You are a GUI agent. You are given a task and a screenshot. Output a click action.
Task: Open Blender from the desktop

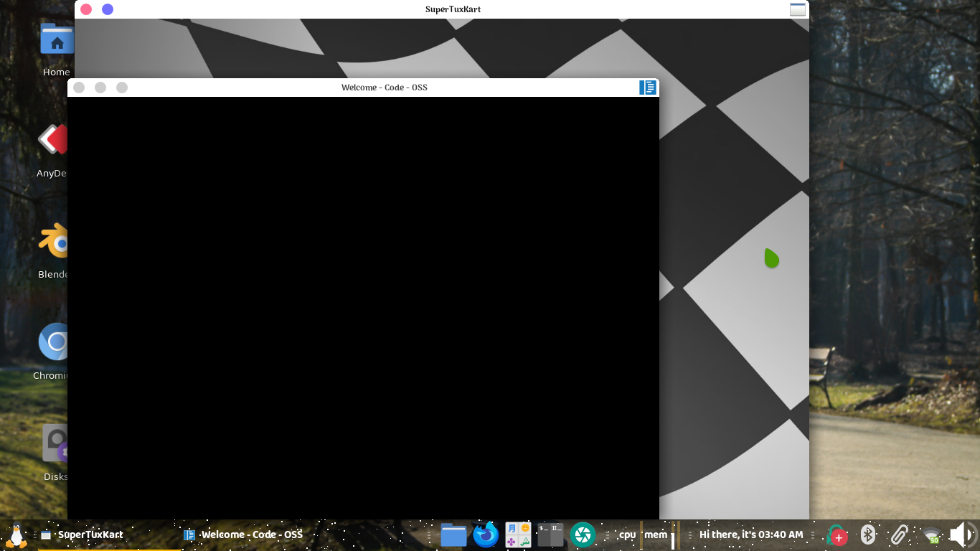click(x=55, y=240)
